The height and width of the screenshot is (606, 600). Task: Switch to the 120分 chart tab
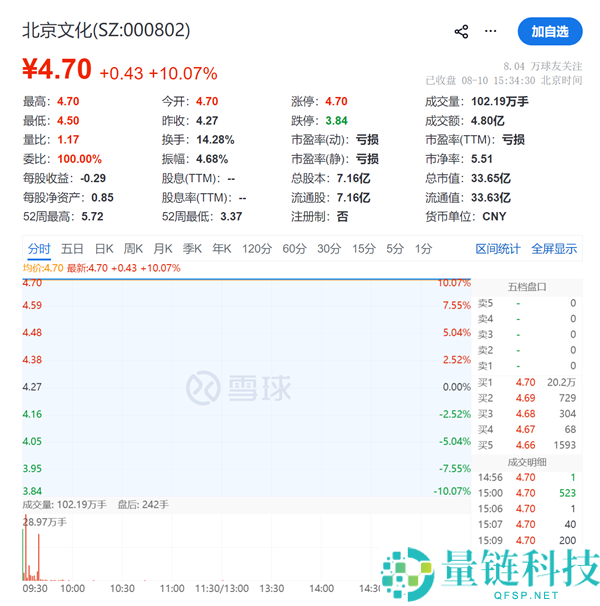point(257,249)
